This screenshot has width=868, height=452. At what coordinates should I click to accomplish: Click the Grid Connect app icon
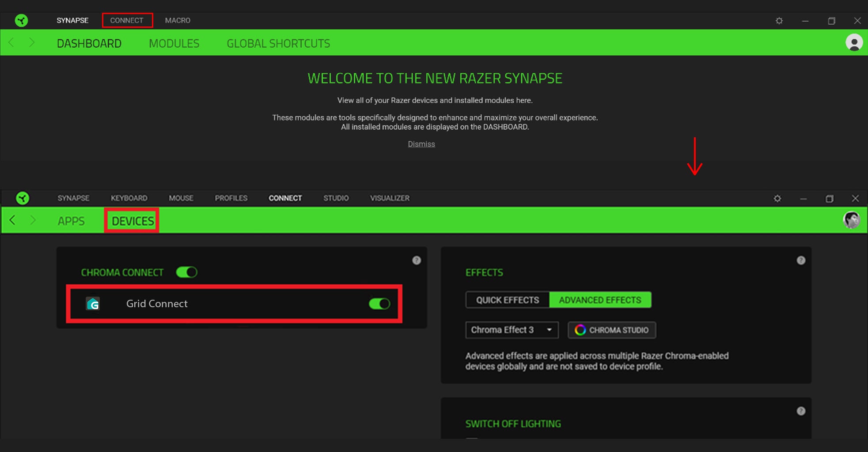pyautogui.click(x=93, y=304)
